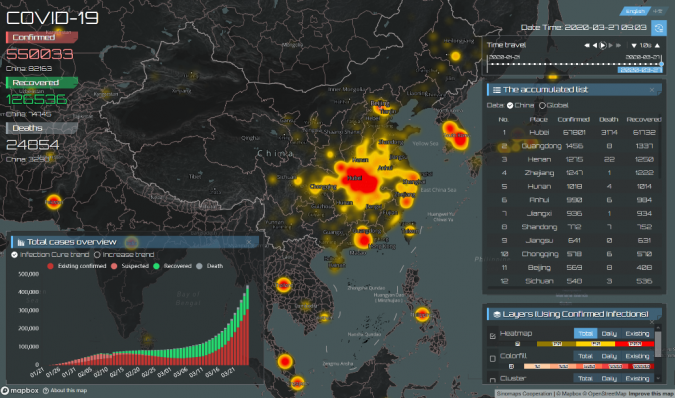Close the Total cases overview panel
675x398 pixels.
[248, 242]
